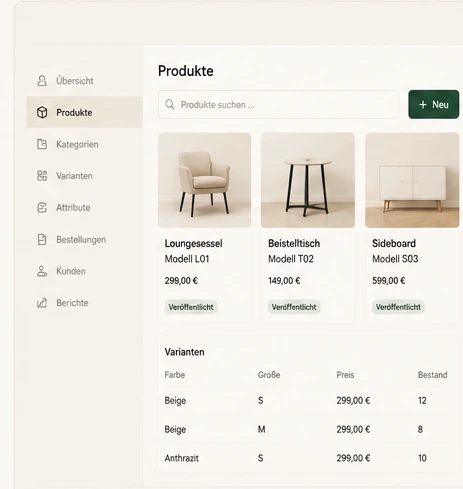Go to Kategorien section
The width and height of the screenshot is (463, 489).
pyautogui.click(x=85, y=144)
